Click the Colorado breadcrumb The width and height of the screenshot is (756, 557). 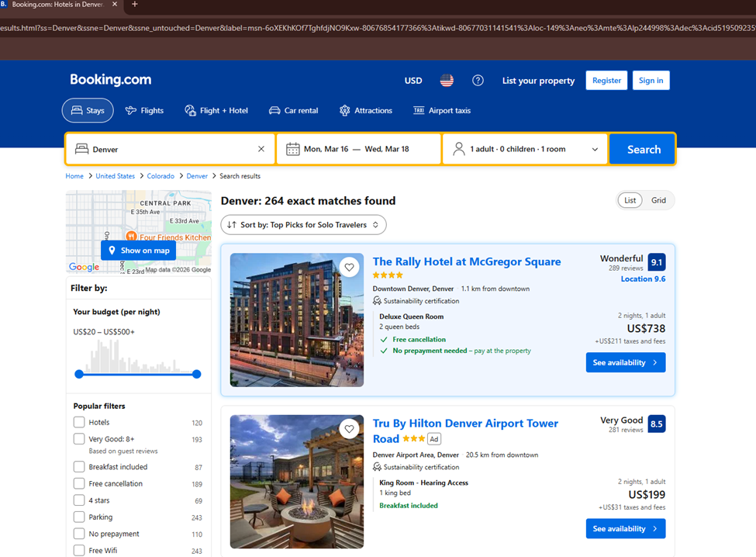161,176
